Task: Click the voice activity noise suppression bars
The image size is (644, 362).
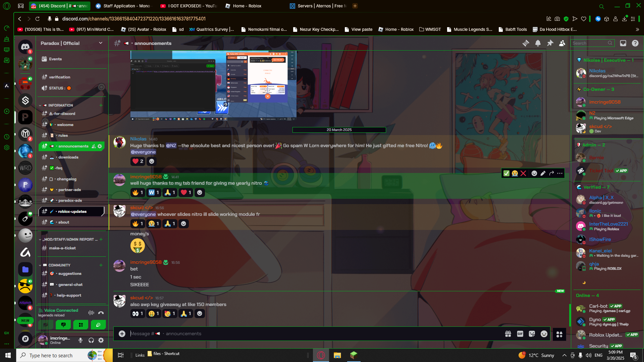Action: pos(91,313)
